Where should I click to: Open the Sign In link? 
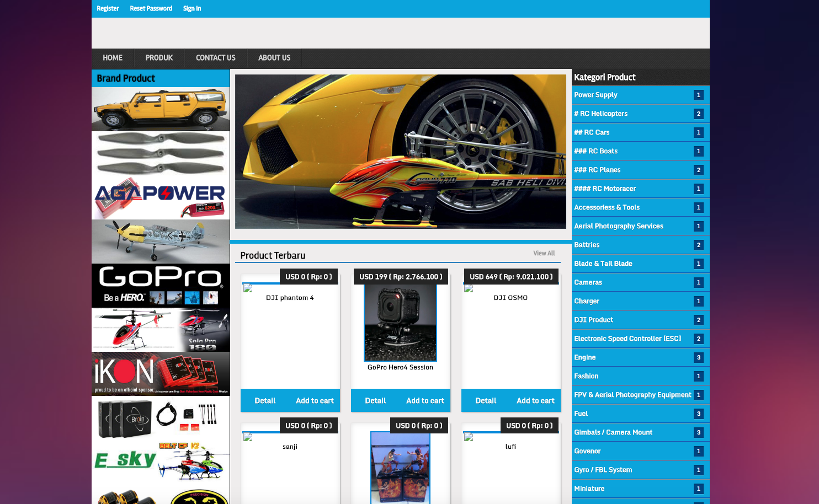click(x=192, y=9)
